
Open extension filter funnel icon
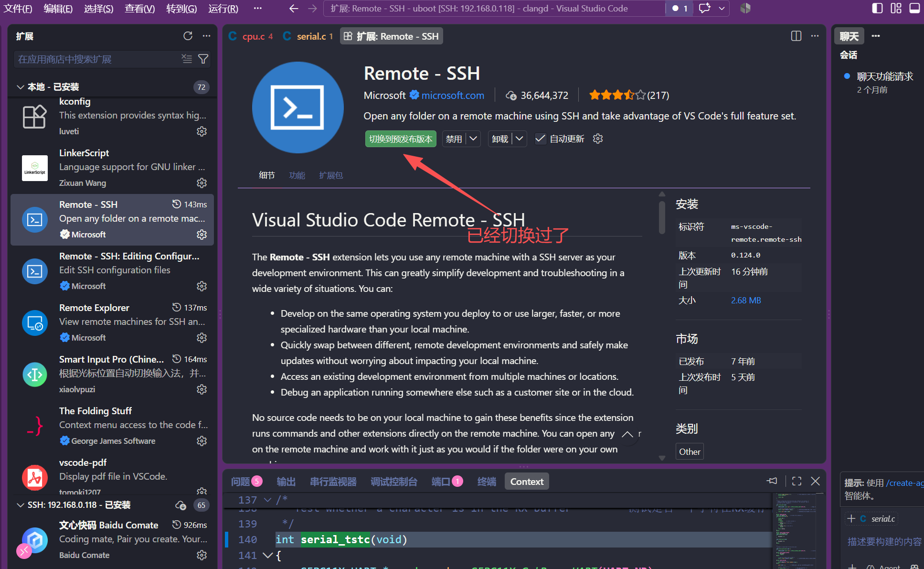coord(203,59)
